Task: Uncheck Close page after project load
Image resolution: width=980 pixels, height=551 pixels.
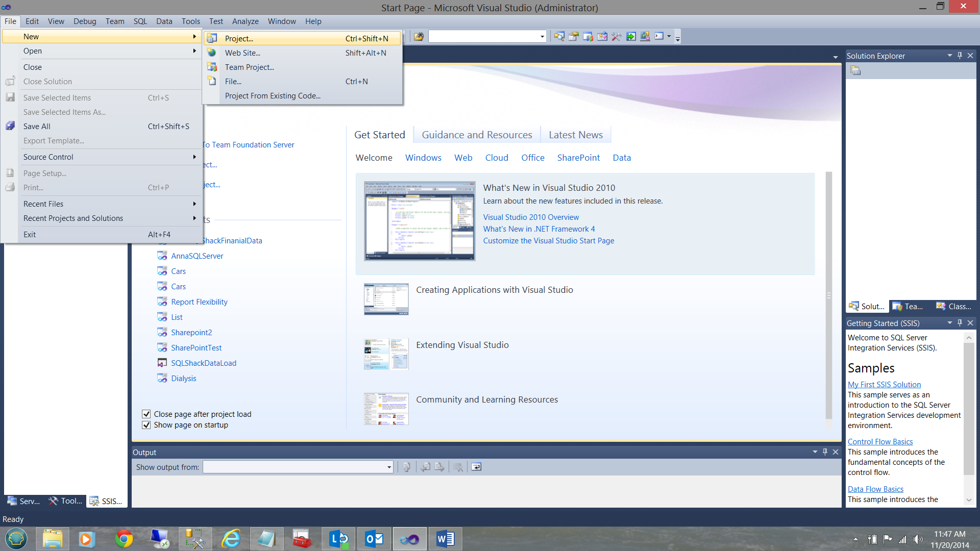Action: (x=146, y=414)
